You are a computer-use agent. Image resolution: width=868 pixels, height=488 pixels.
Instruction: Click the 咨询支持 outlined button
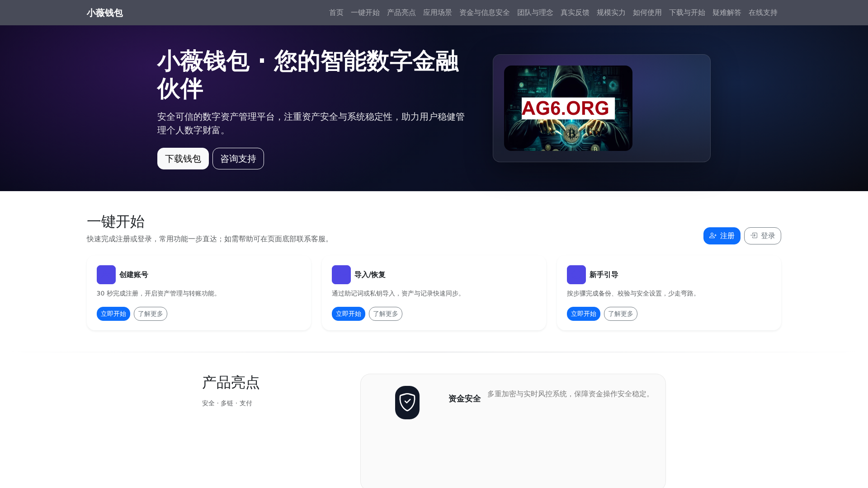coord(238,159)
